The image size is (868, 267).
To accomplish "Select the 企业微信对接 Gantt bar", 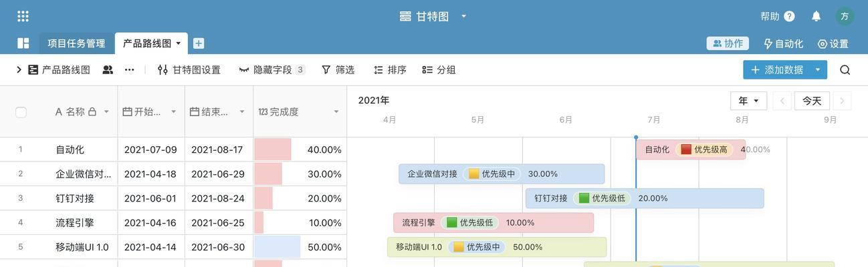I will pos(502,174).
